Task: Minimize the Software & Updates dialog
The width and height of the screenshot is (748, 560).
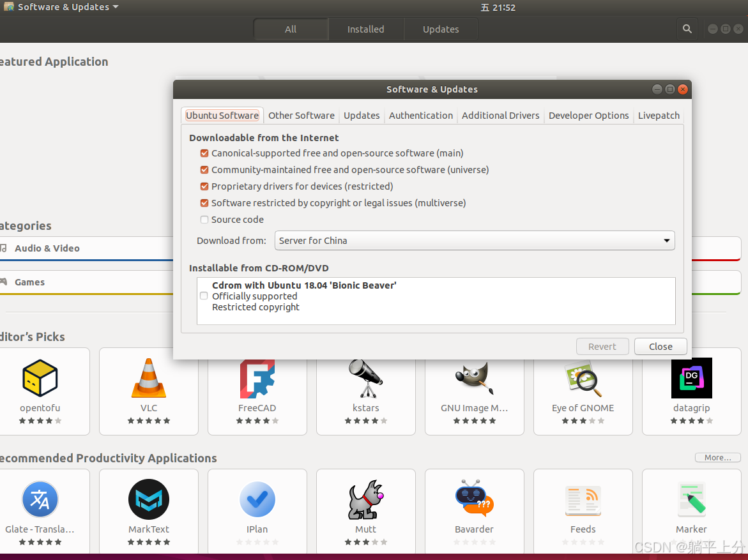Action: pyautogui.click(x=657, y=89)
